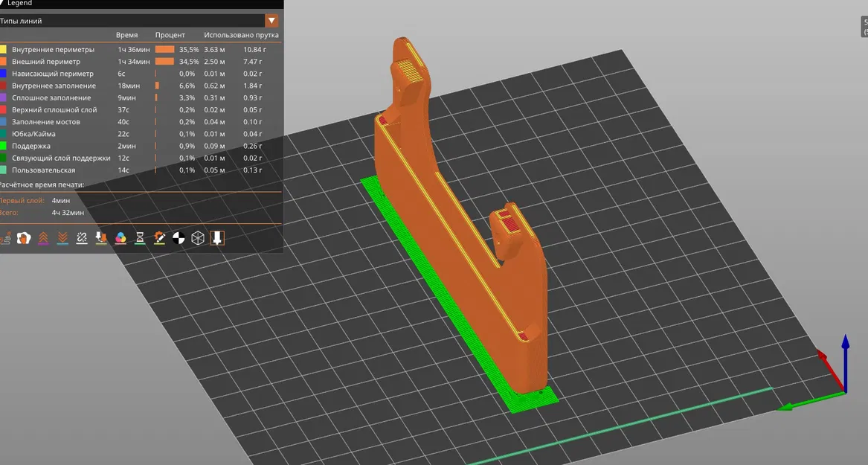Toggle 'Внешний периметр' legend row
The width and height of the screenshot is (868, 465).
tap(141, 62)
